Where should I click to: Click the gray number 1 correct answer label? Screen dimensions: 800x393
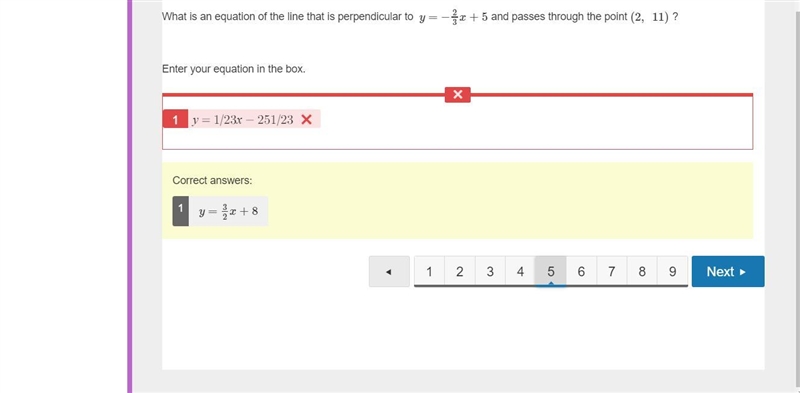pos(181,211)
